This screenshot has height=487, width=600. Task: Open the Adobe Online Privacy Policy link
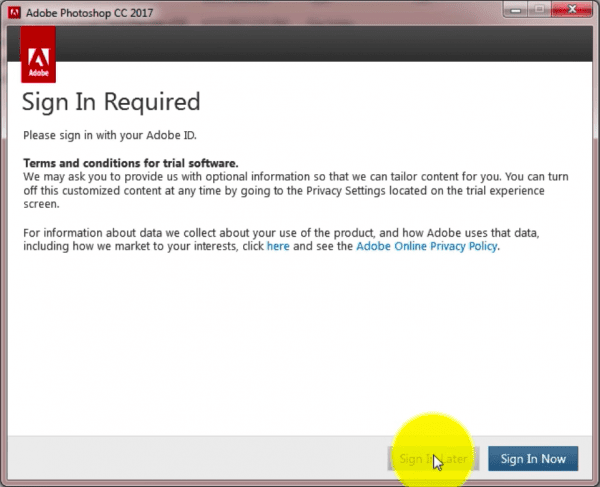[427, 246]
